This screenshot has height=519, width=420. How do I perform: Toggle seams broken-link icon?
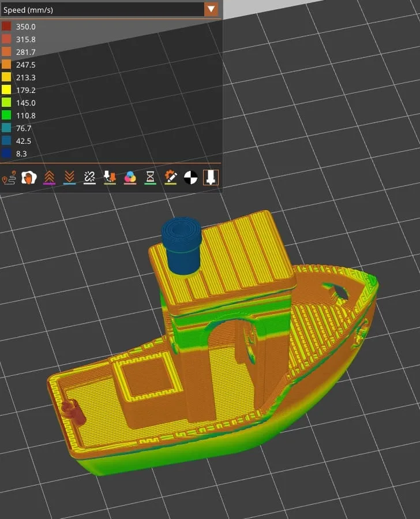click(x=89, y=178)
